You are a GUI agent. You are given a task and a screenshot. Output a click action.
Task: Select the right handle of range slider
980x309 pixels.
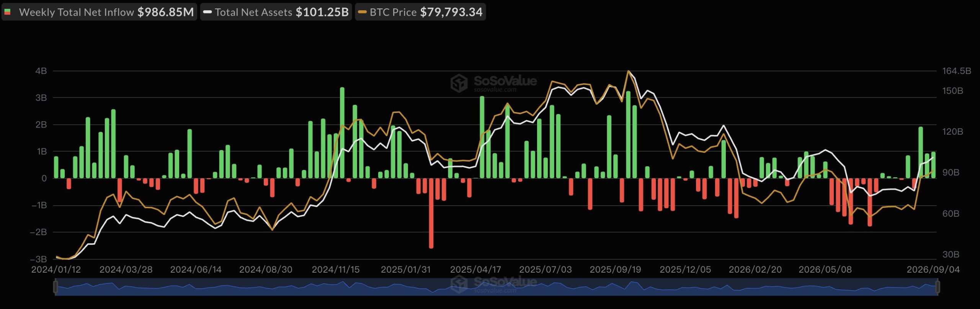click(x=938, y=287)
